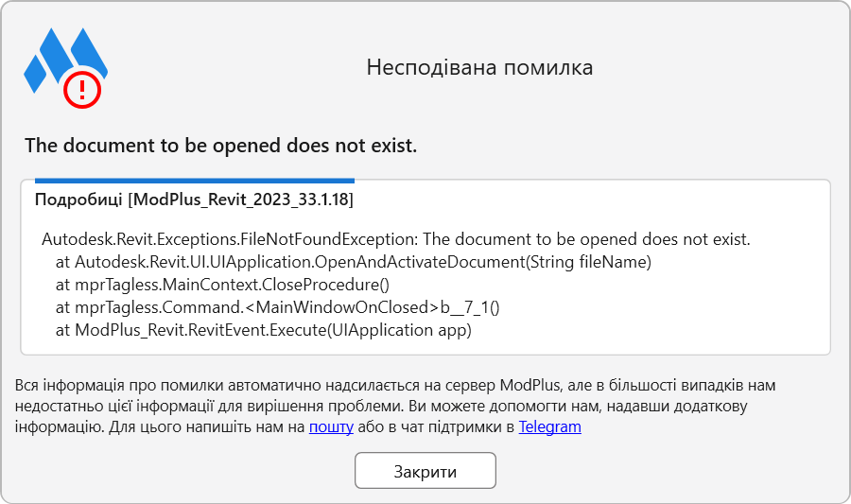Click the small left diamond of ModPlus logo
Image resolution: width=851 pixels, height=504 pixels.
[x=35, y=74]
